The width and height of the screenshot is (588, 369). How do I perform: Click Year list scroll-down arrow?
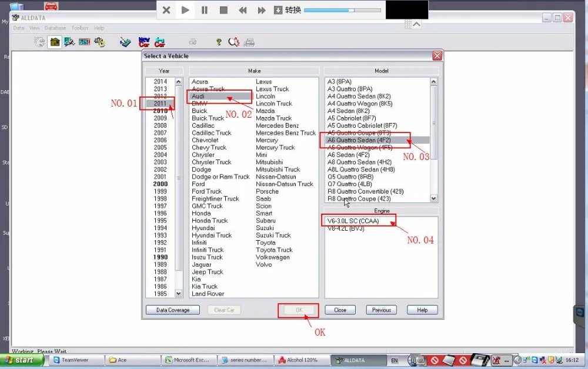click(x=179, y=294)
